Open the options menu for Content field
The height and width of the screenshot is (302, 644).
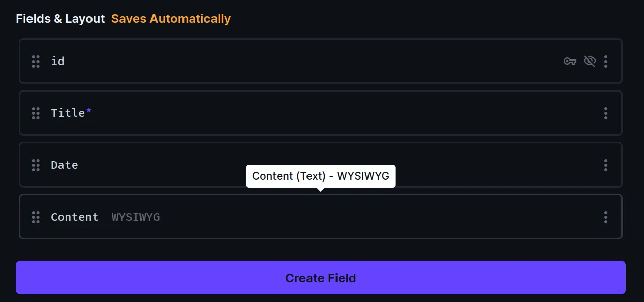coord(605,217)
